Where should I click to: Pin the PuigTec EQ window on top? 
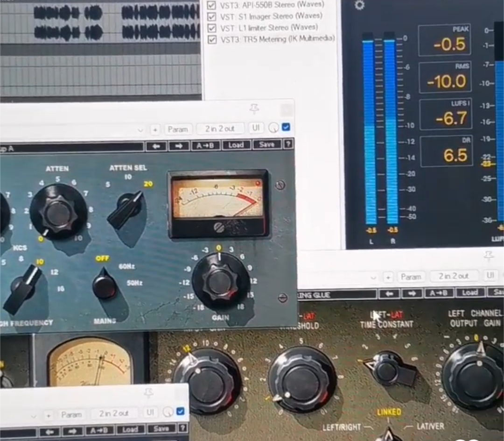tap(254, 109)
